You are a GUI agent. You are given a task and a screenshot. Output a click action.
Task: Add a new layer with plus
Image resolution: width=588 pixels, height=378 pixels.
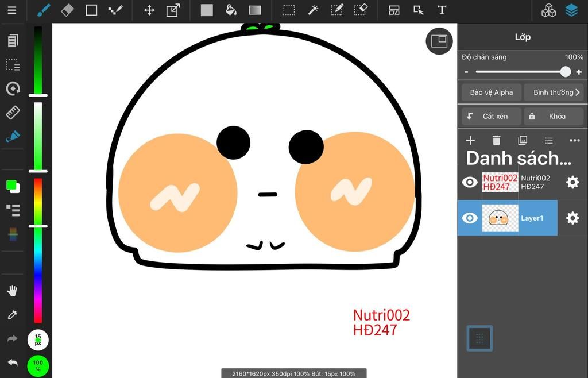470,140
